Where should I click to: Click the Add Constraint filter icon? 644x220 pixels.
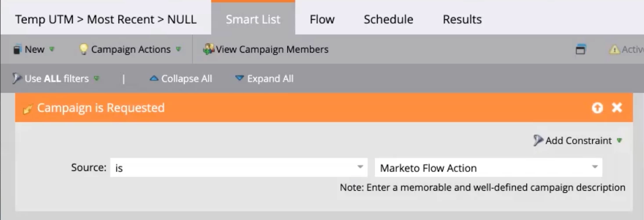pos(538,141)
